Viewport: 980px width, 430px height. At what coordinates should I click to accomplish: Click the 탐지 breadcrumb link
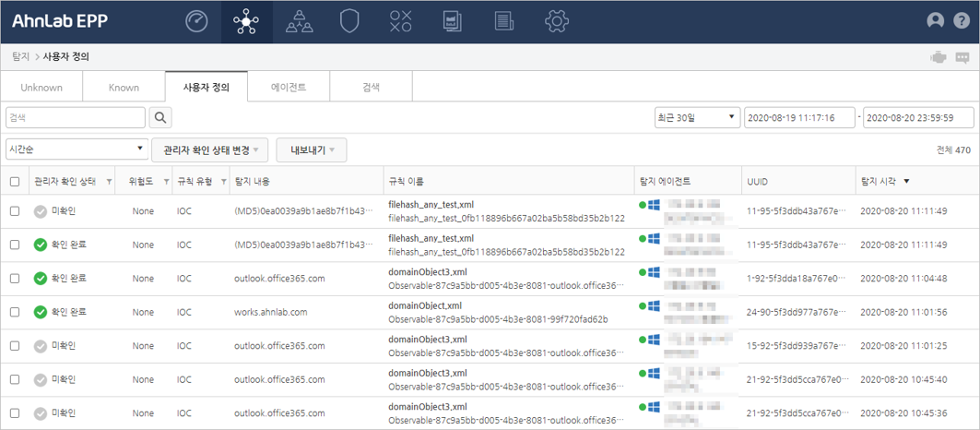pyautogui.click(x=20, y=57)
